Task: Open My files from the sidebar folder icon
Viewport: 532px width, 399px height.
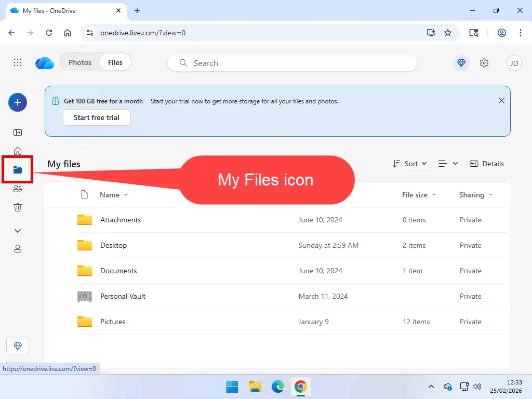Action: [x=17, y=169]
